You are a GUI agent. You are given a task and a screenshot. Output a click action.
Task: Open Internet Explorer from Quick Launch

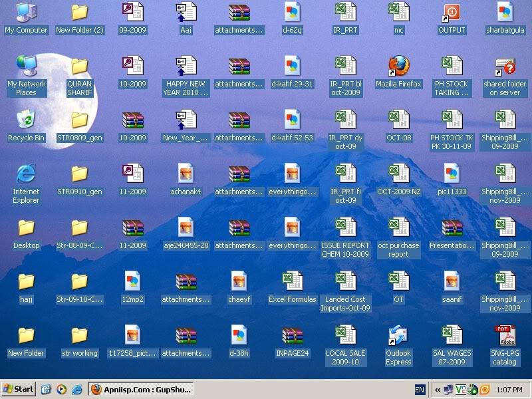(77, 390)
